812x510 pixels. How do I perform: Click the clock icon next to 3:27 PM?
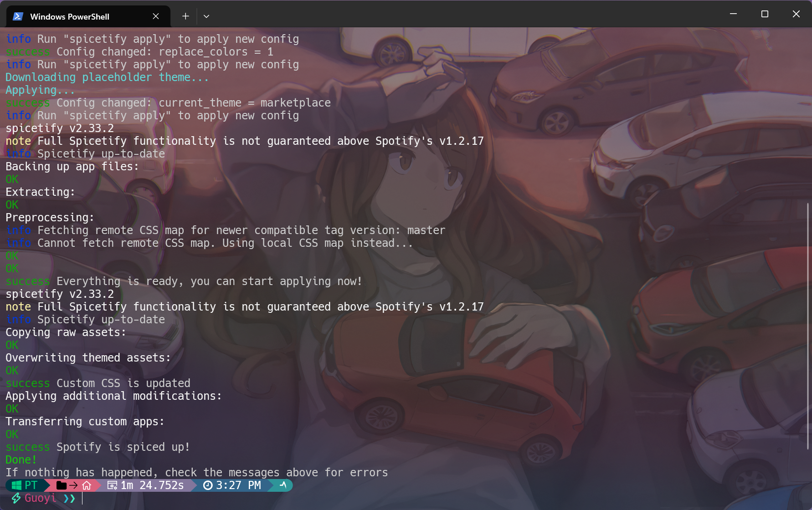pos(207,485)
